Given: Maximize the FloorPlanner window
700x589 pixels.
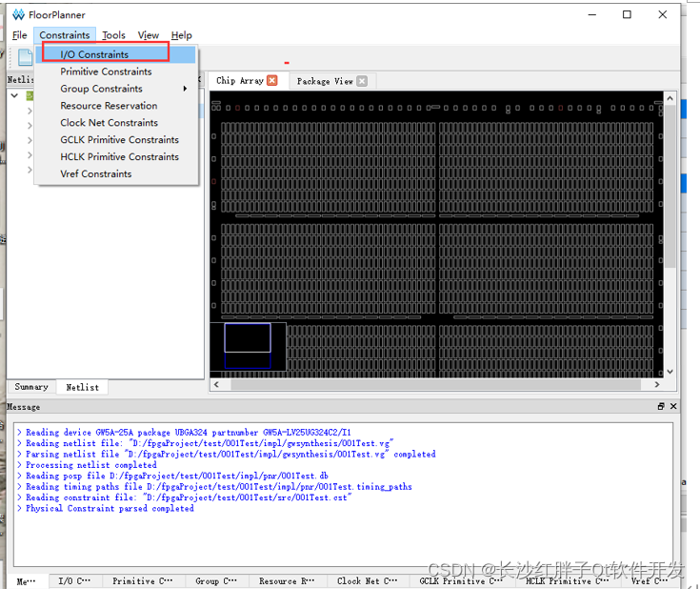Looking at the screenshot, I should [627, 14].
